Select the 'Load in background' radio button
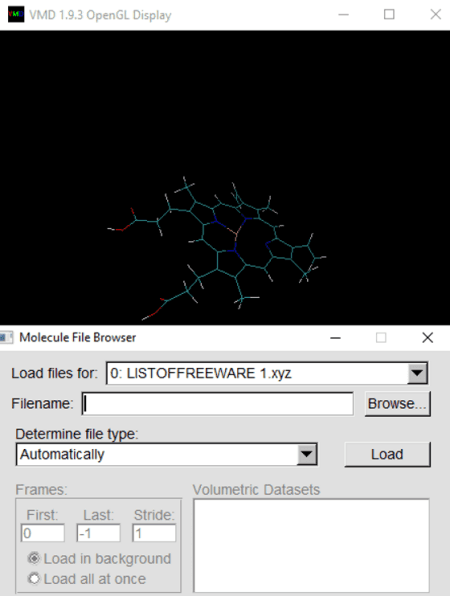Screen dimensions: 450x596 (34, 558)
